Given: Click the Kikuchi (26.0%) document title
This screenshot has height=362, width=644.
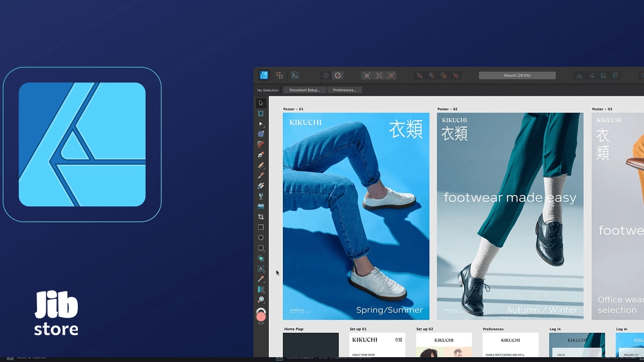Looking at the screenshot, I should click(517, 76).
